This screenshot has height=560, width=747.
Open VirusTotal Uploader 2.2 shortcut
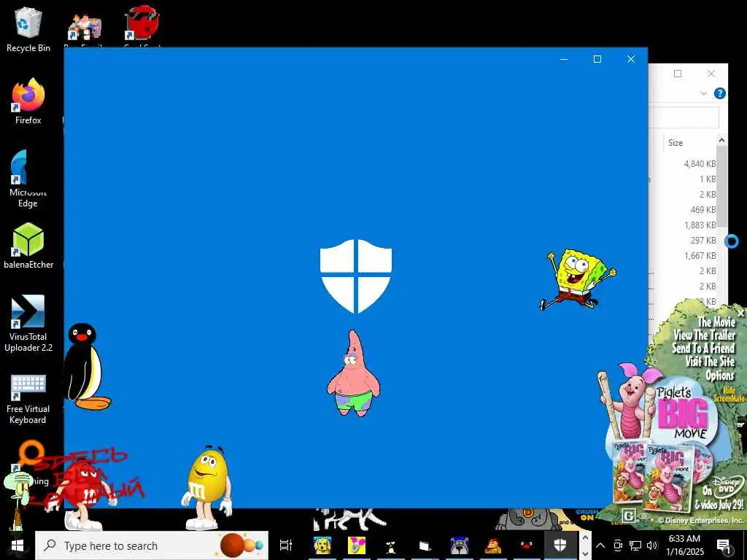pyautogui.click(x=28, y=323)
